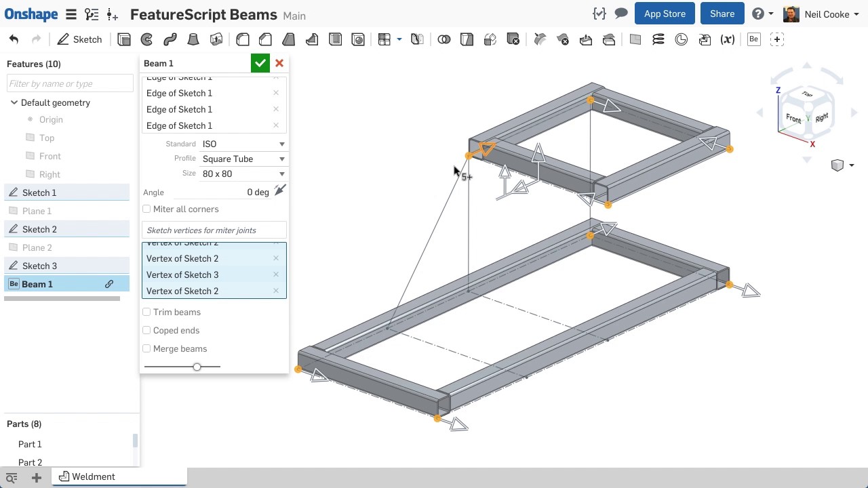Select the Helix tool
This screenshot has width=868, height=488.
658,39
